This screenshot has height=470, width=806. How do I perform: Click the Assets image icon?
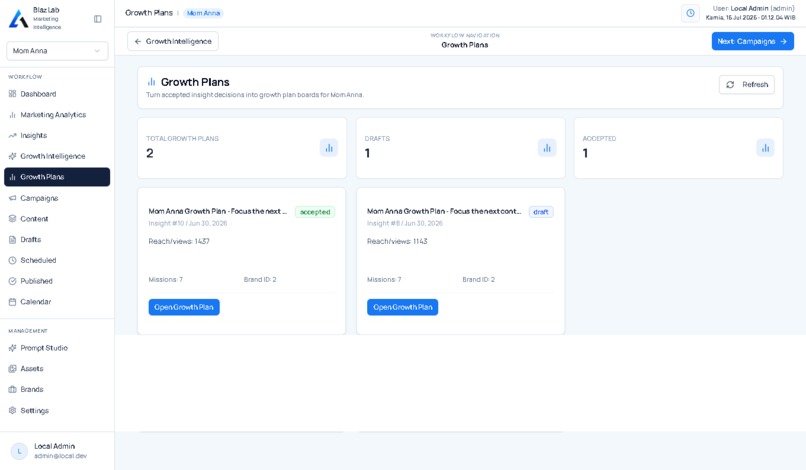12,369
